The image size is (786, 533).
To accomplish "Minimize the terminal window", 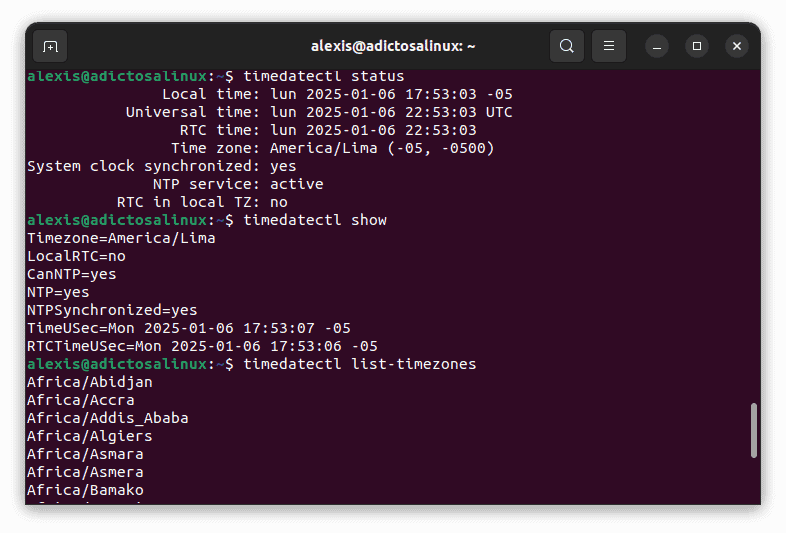I will coord(657,46).
